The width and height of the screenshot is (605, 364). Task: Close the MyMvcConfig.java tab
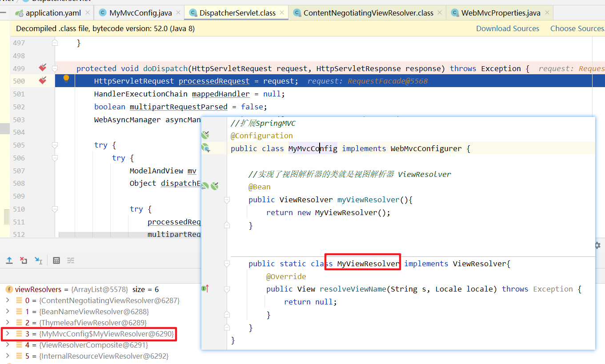pos(177,13)
